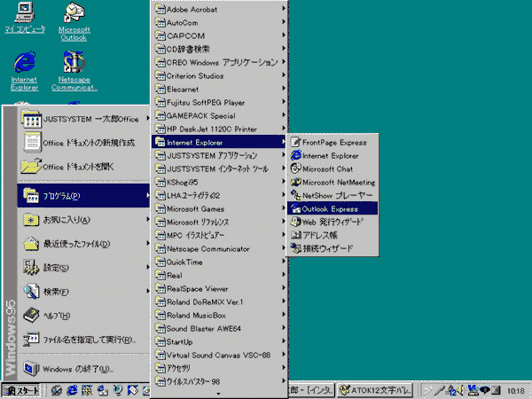The width and height of the screenshot is (532, 399).
Task: Open Internet Explorer desktop icon
Action: (x=25, y=71)
